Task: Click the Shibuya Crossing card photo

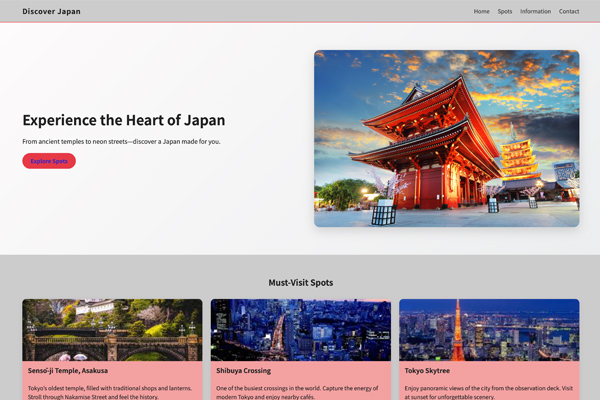Action: point(301,330)
